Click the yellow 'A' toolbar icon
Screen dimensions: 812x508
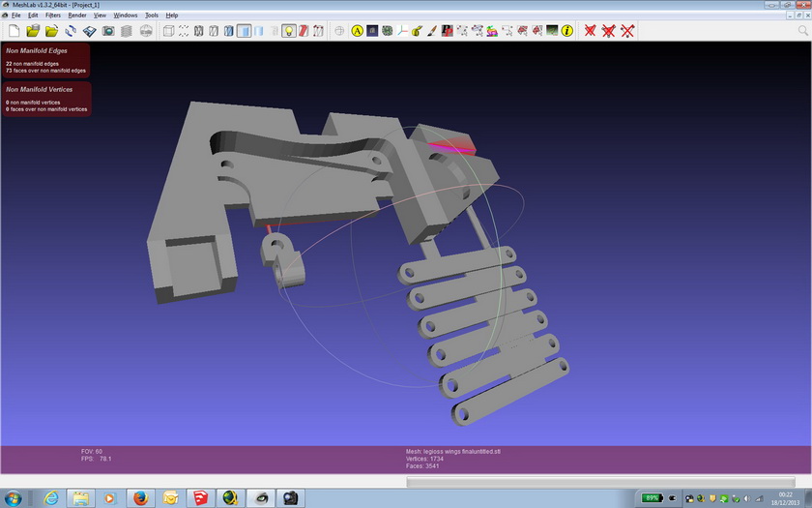(x=358, y=31)
